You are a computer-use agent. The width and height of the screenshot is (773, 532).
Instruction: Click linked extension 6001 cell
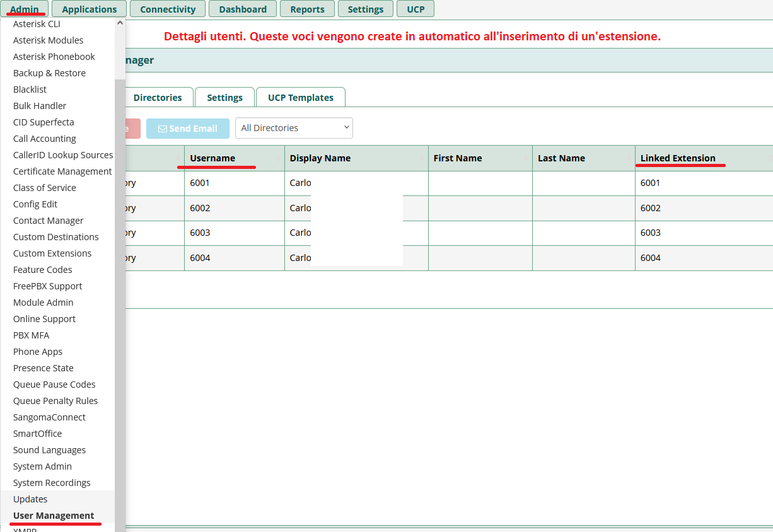coord(704,183)
